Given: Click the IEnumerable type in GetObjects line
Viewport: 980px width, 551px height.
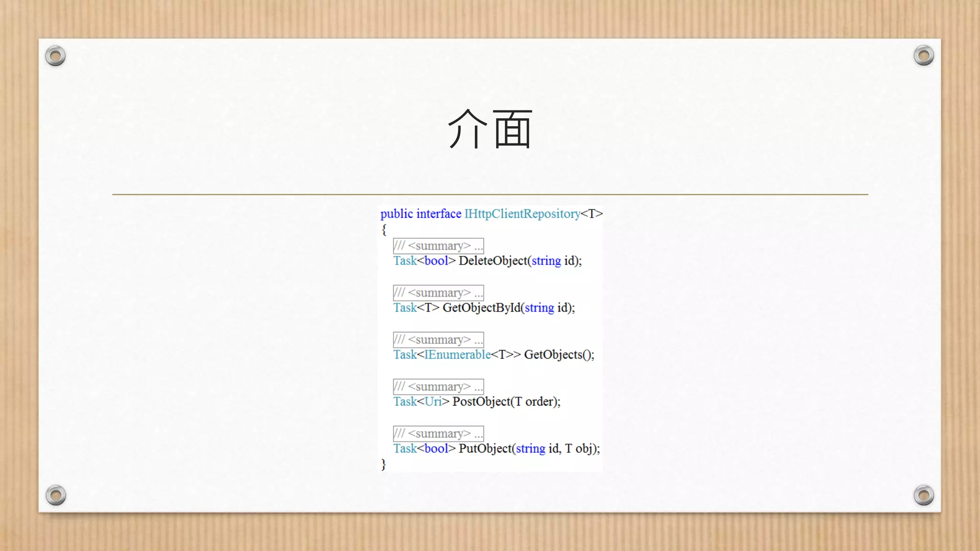Looking at the screenshot, I should (x=457, y=354).
